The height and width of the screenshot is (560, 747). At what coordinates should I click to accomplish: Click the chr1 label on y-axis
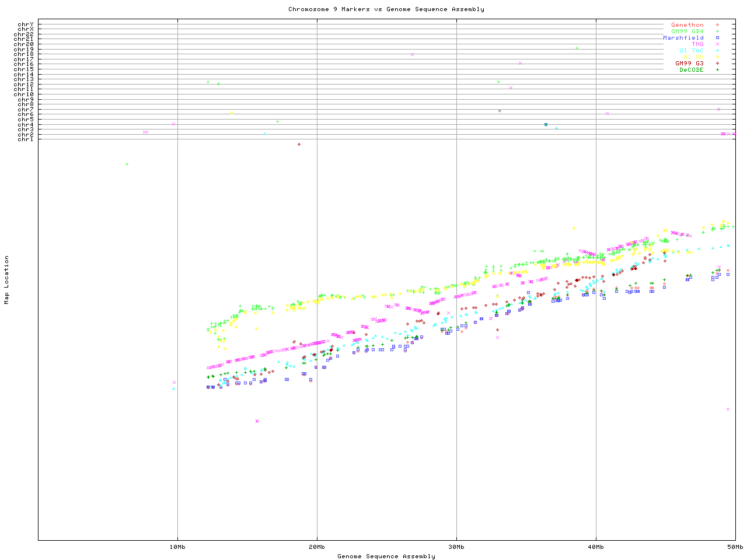(25, 139)
